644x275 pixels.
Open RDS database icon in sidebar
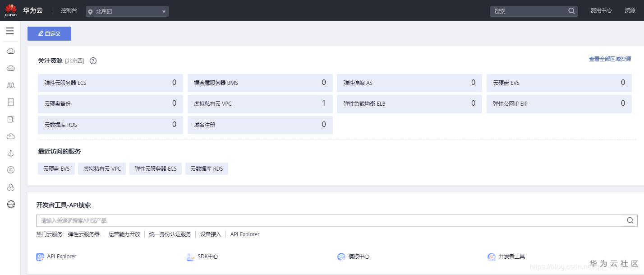click(11, 187)
